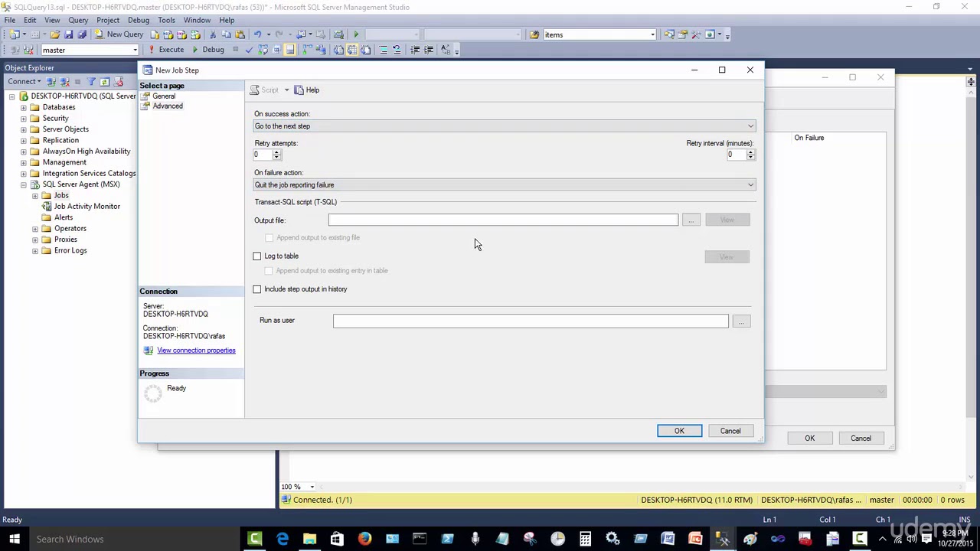Open the Project menu
This screenshot has height=551, width=980.
(x=108, y=20)
